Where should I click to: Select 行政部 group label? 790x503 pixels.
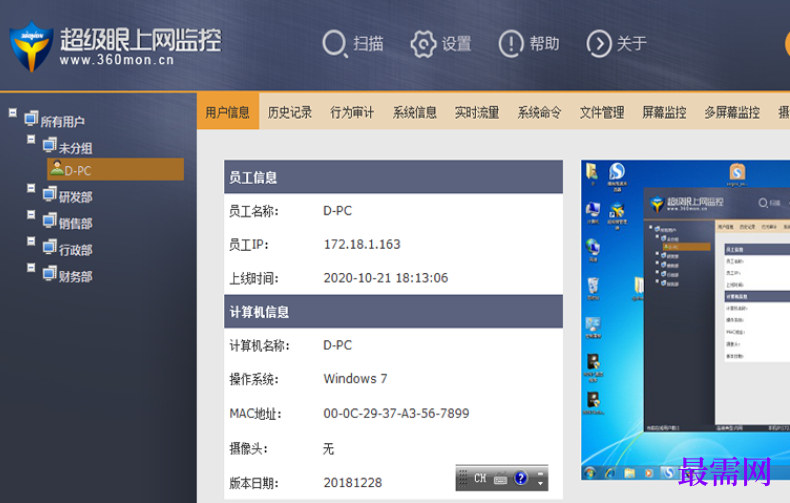pos(76,249)
